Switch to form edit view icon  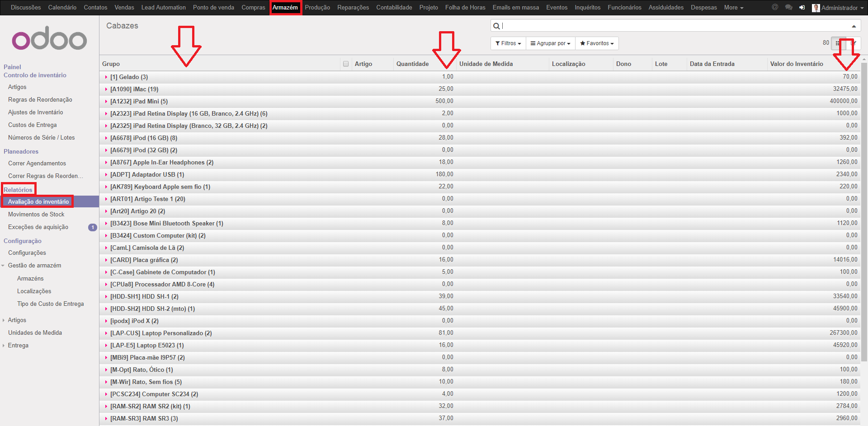(854, 43)
